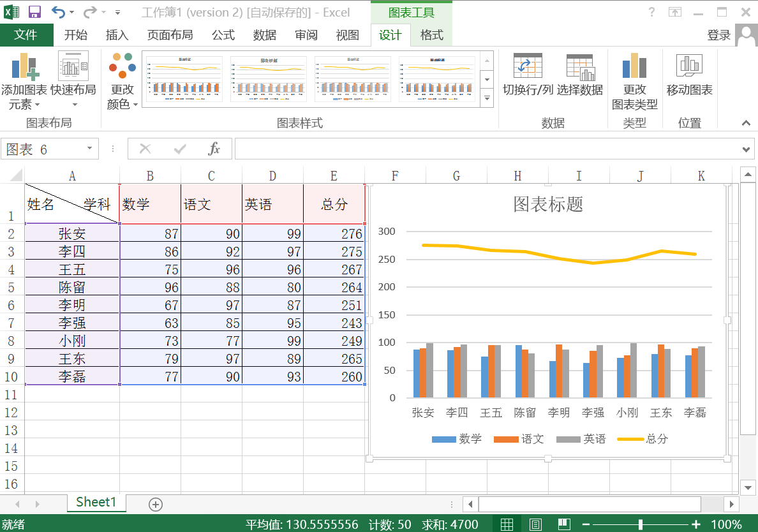Image resolution: width=758 pixels, height=532 pixels.
Task: Open the undo history dropdown arrow
Action: [72, 13]
